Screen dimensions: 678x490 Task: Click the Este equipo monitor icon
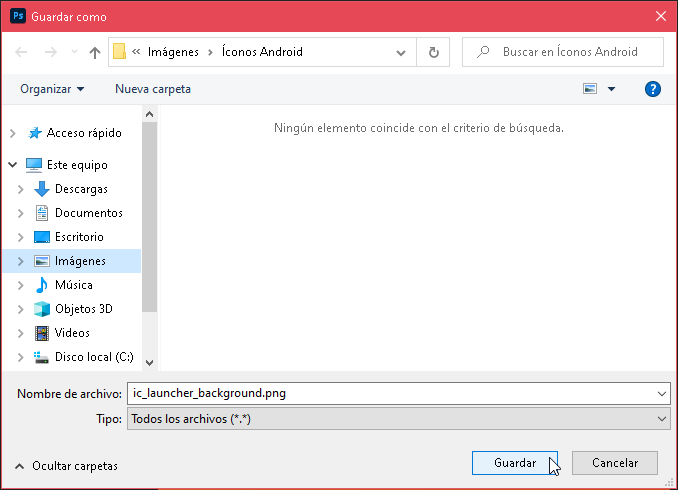[x=34, y=165]
